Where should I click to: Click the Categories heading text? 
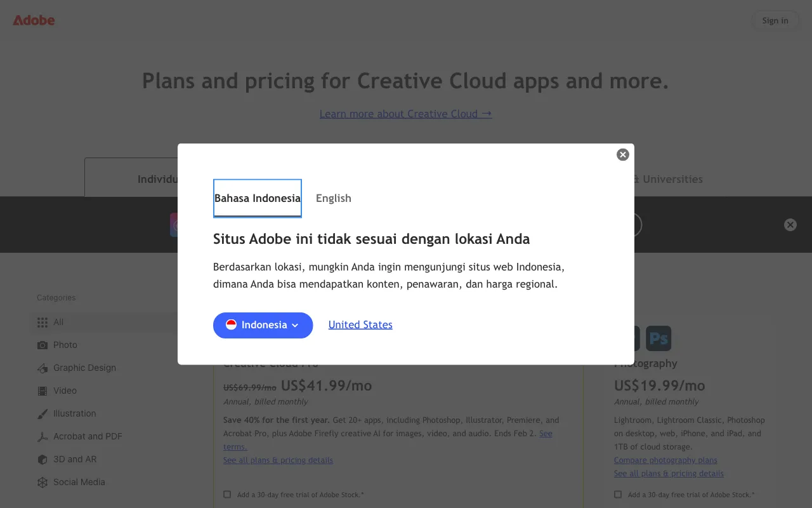coord(56,298)
